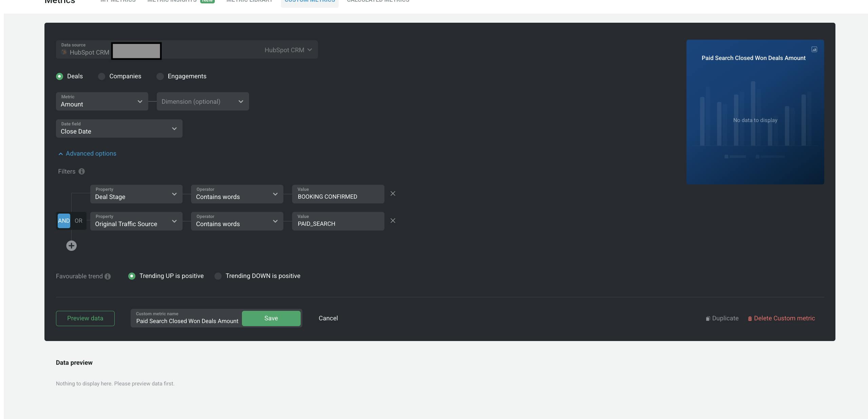The height and width of the screenshot is (419, 868).
Task: Edit the Custom metric name field
Action: click(187, 318)
